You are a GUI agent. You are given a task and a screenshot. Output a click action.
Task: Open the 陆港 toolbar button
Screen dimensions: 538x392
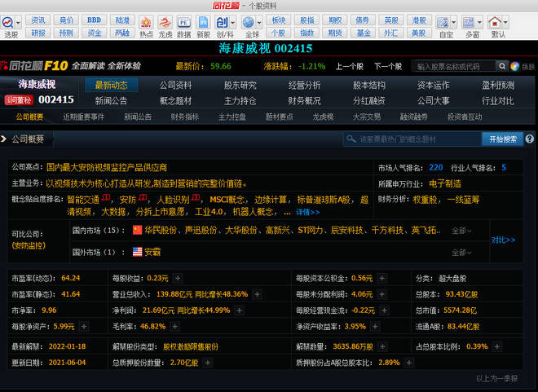pos(122,20)
